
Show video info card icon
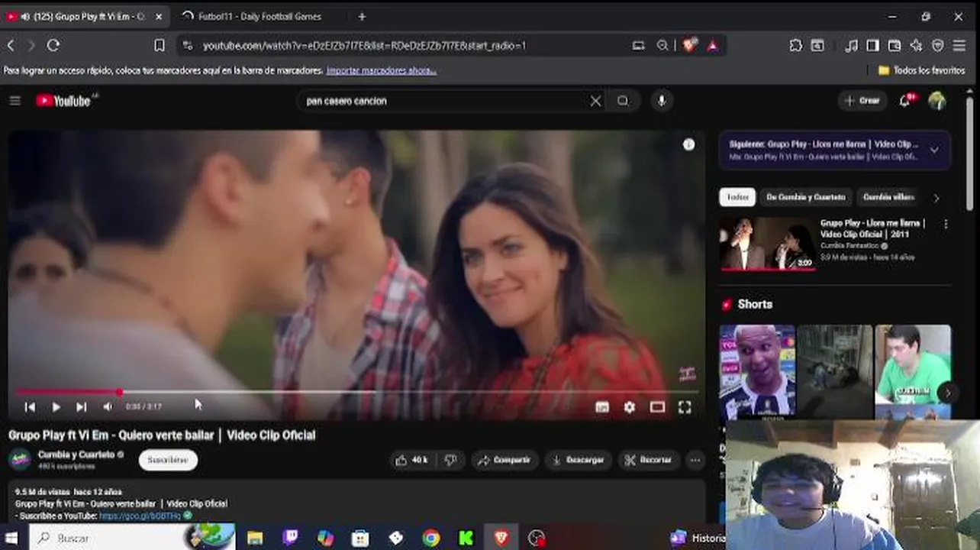688,144
